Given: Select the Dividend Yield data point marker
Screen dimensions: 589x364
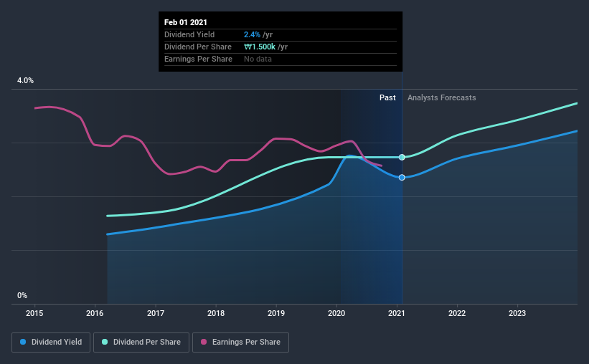Looking at the screenshot, I should (x=402, y=178).
